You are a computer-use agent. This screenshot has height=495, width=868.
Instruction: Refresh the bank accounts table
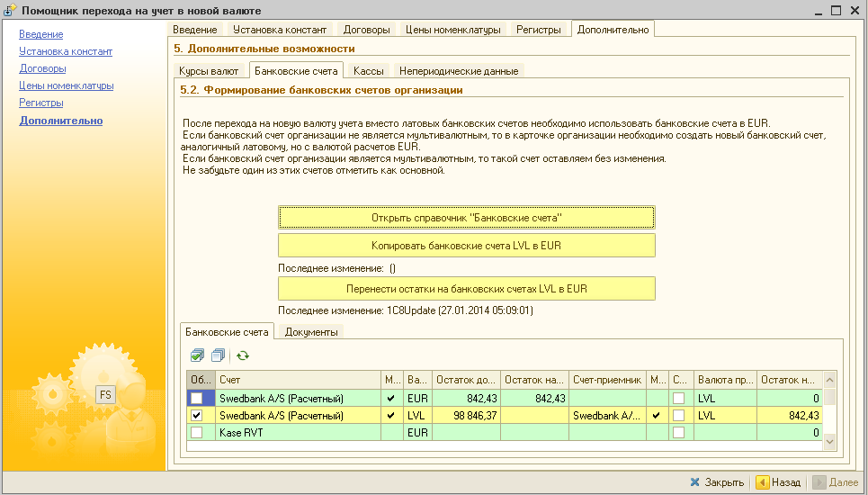[243, 355]
